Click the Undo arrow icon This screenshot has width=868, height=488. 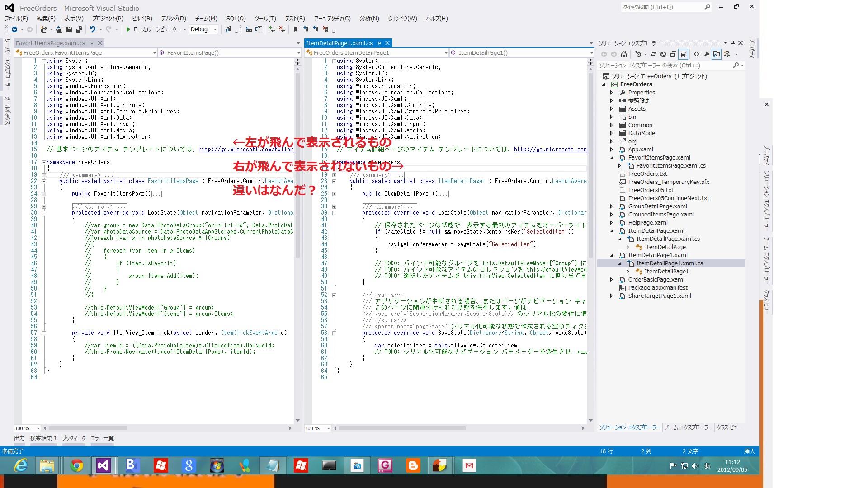[x=92, y=29]
